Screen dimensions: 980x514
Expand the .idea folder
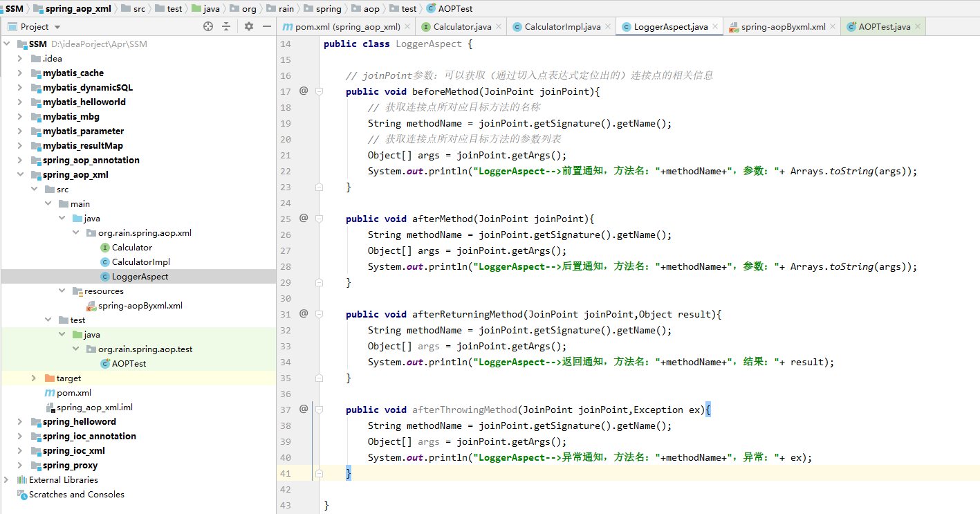click(x=21, y=59)
